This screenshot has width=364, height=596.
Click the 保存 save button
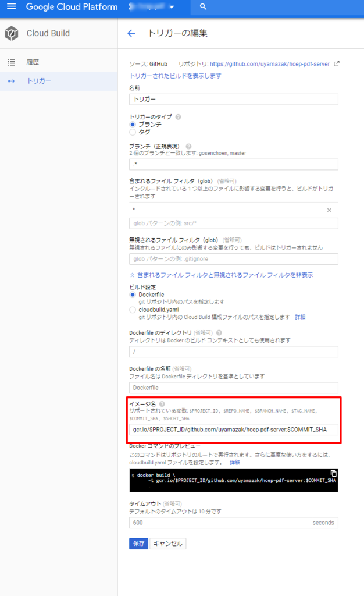tap(138, 544)
